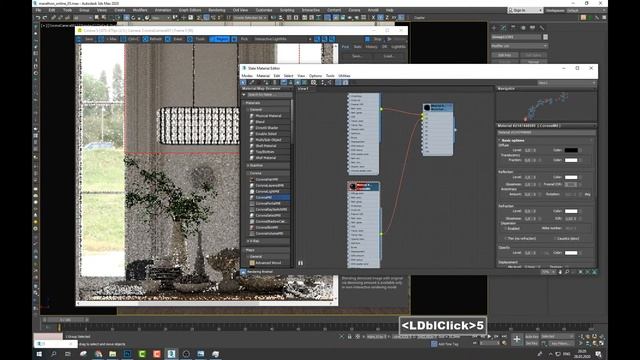Image resolution: width=640 pixels, height=360 pixels.
Task: Toggle Hide Unused Nodeslots in Slate toolbar
Action: click(290, 82)
